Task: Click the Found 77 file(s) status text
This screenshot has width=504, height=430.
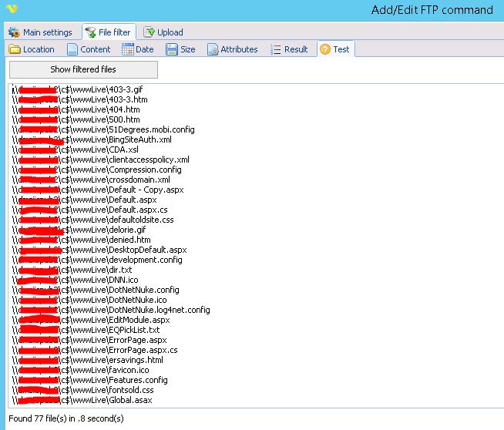Action: point(66,418)
